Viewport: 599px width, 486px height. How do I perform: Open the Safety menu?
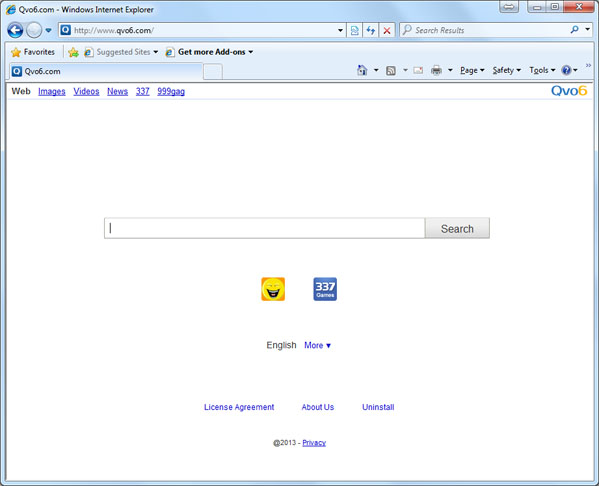pyautogui.click(x=507, y=70)
